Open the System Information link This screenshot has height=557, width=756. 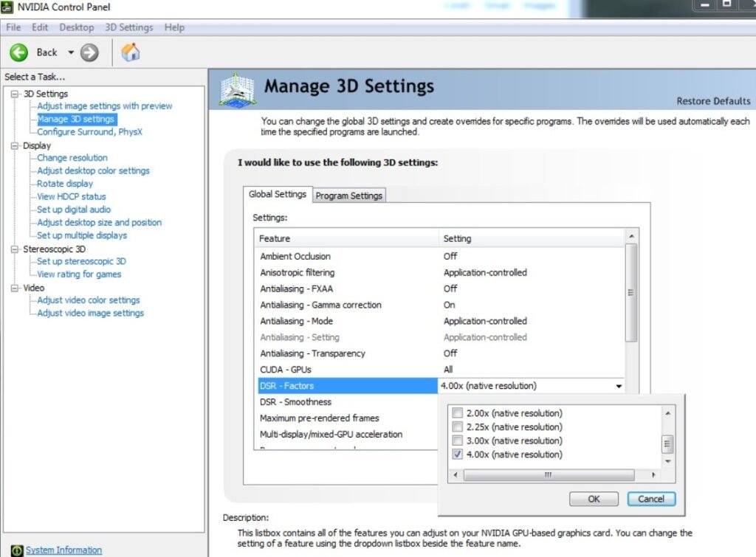point(63,550)
